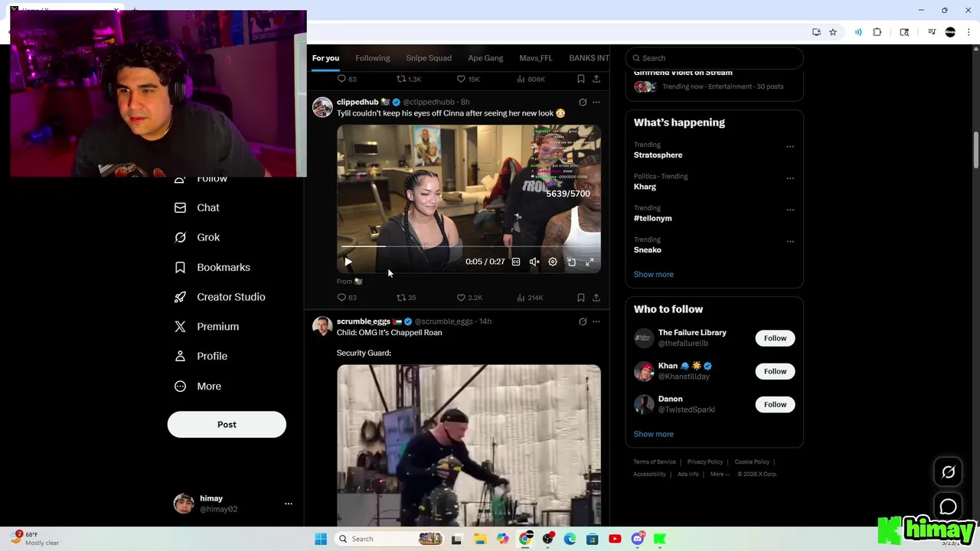
Task: Open YouTube app from the taskbar
Action: pyautogui.click(x=615, y=539)
